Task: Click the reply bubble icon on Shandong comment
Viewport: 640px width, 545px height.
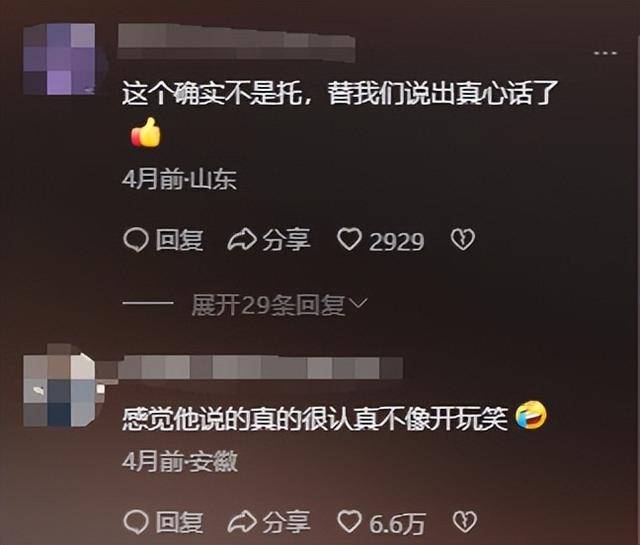Action: click(x=136, y=240)
